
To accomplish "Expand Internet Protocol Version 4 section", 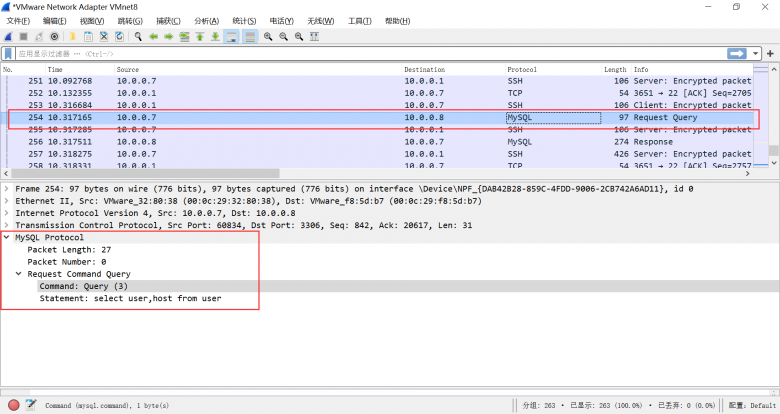I will point(6,213).
